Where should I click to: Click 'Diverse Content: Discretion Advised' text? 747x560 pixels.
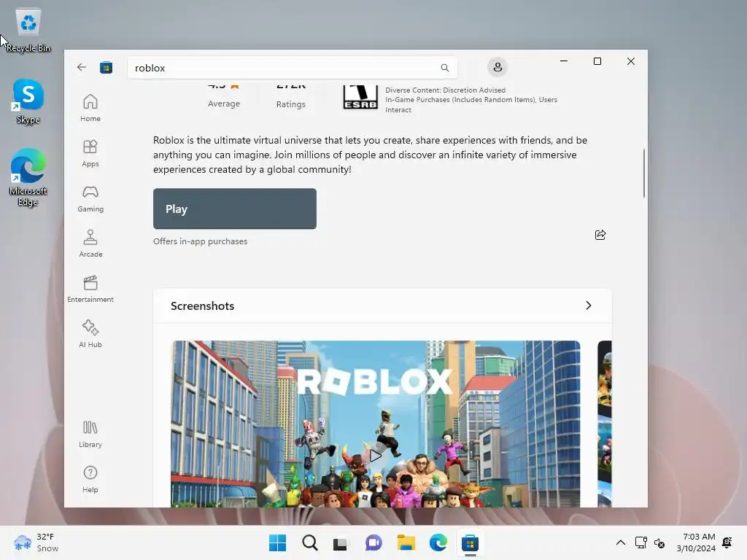(445, 90)
